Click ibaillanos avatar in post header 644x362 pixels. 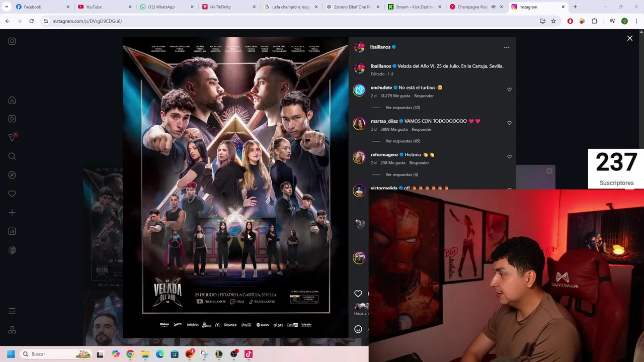pyautogui.click(x=359, y=47)
